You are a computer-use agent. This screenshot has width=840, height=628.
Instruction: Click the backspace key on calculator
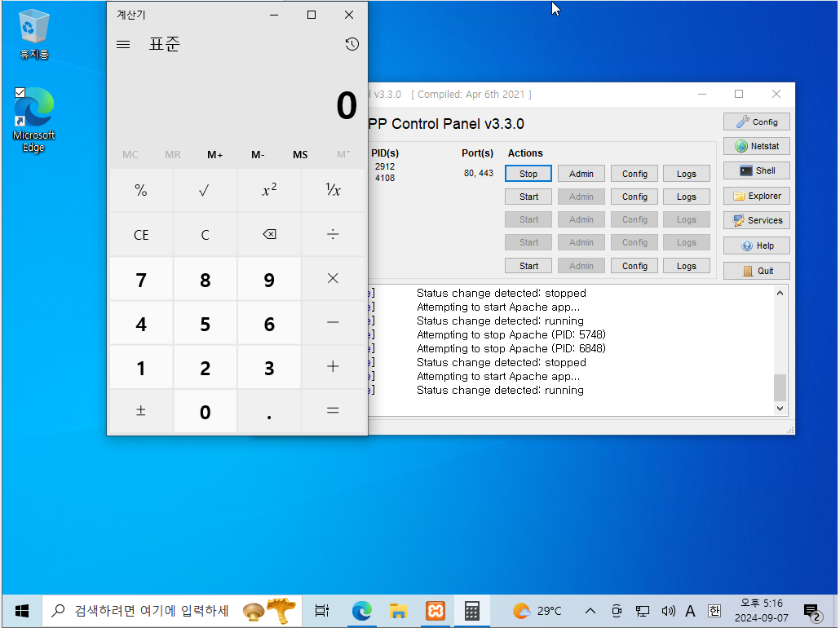point(269,235)
